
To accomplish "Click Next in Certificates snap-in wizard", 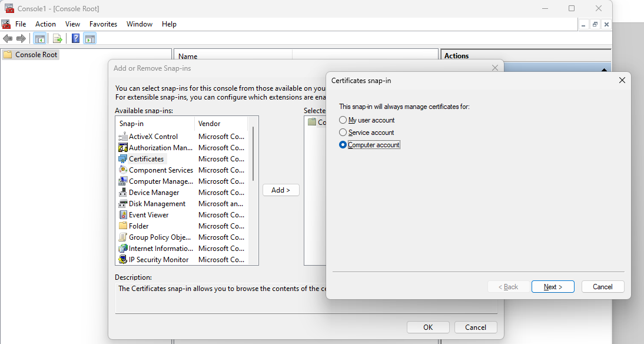I will 553,287.
